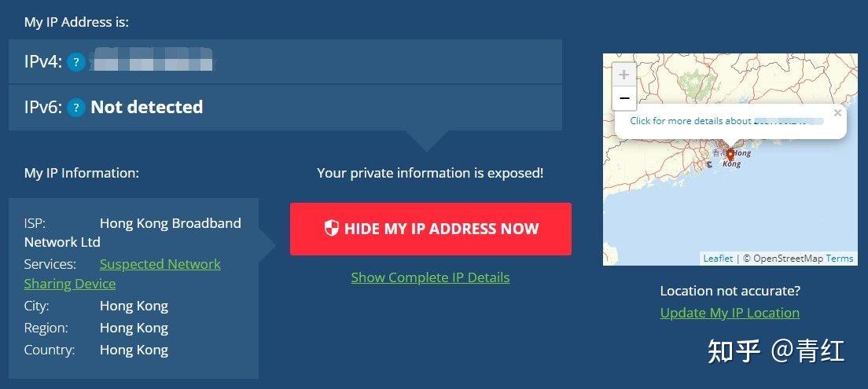Click the IPv4 help question mark icon
This screenshot has width=868, height=389.
[75, 63]
